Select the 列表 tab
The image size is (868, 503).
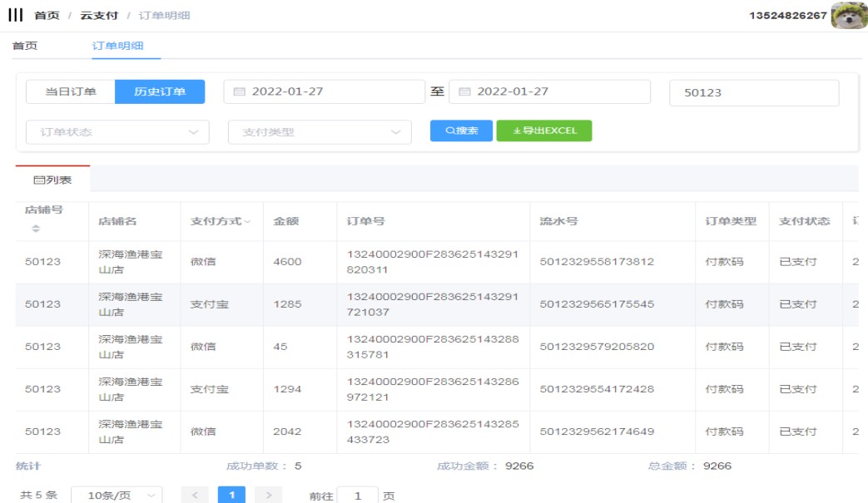coord(52,180)
